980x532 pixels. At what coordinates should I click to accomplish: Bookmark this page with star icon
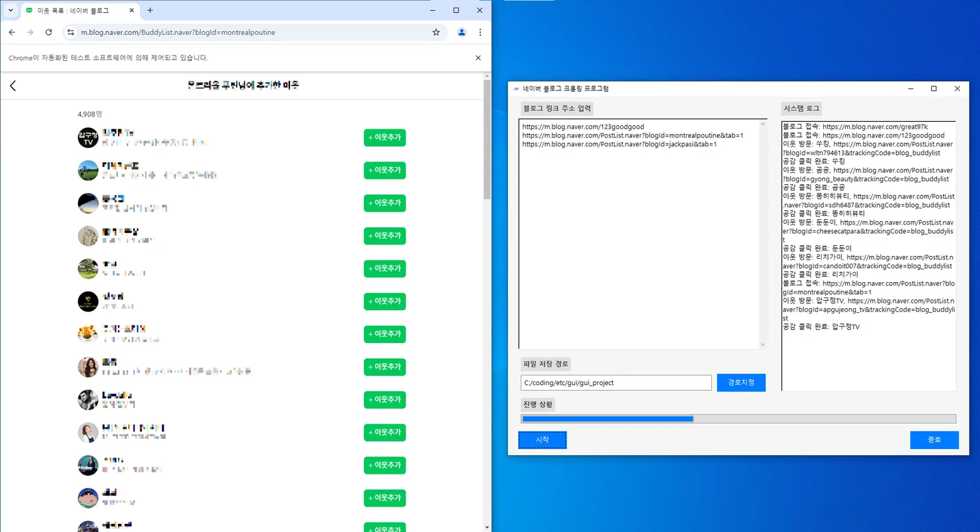(436, 32)
